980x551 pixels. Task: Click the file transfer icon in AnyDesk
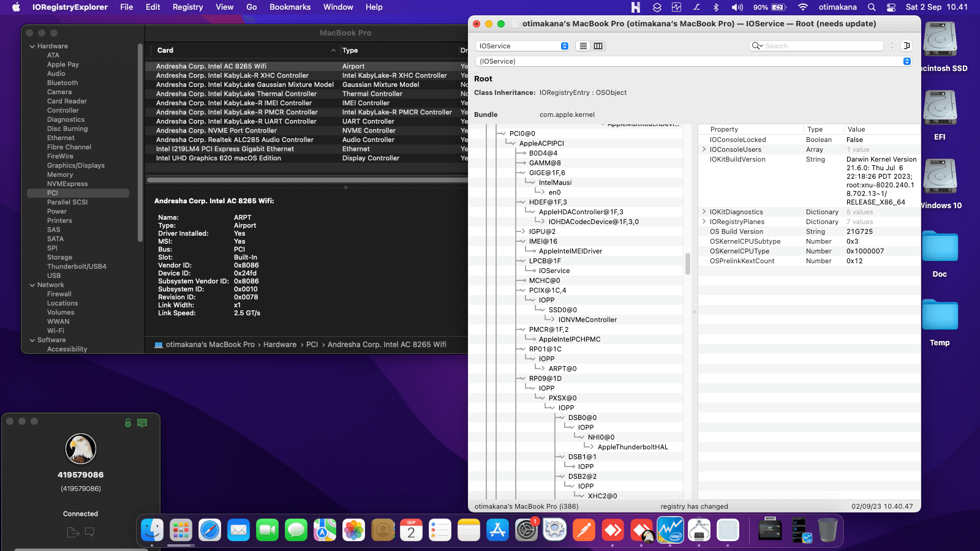click(x=73, y=532)
